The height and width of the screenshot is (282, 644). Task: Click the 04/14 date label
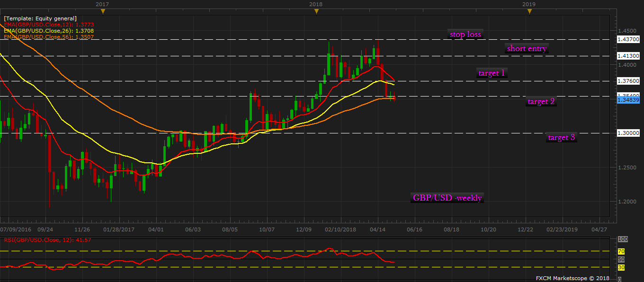pos(378,229)
